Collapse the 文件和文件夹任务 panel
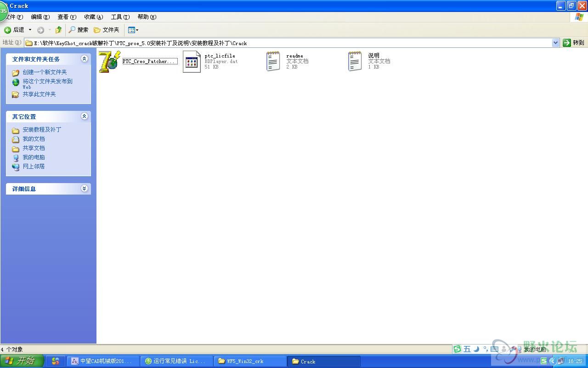The width and height of the screenshot is (588, 368). (x=84, y=59)
